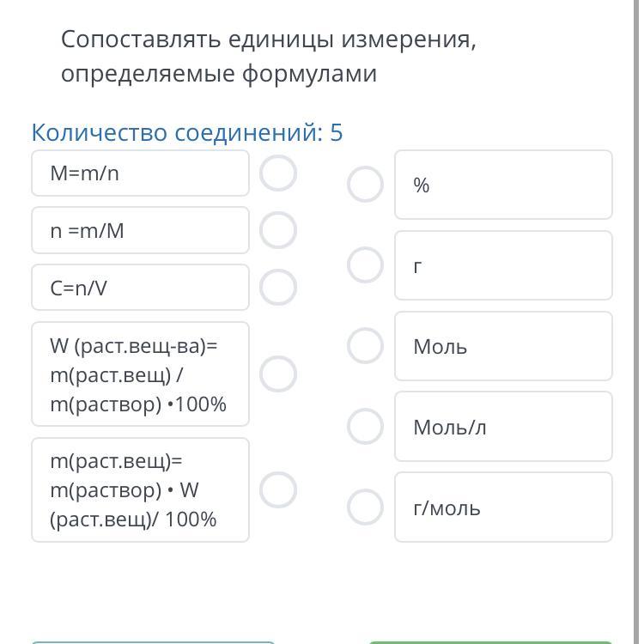Click the connector circle beside n =m/M
The height and width of the screenshot is (644, 644).
tap(278, 230)
